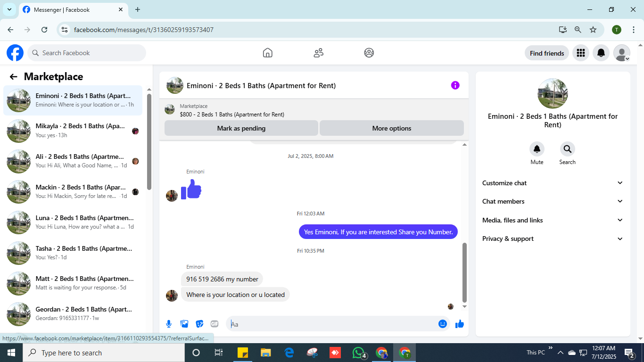Click the Type here to search box

(103, 353)
